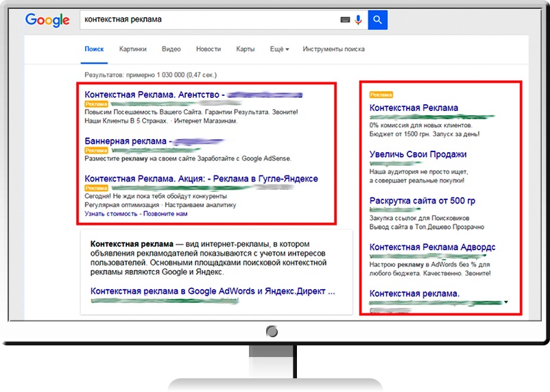Open Инструменты поиска options
550x392 pixels.
[333, 49]
